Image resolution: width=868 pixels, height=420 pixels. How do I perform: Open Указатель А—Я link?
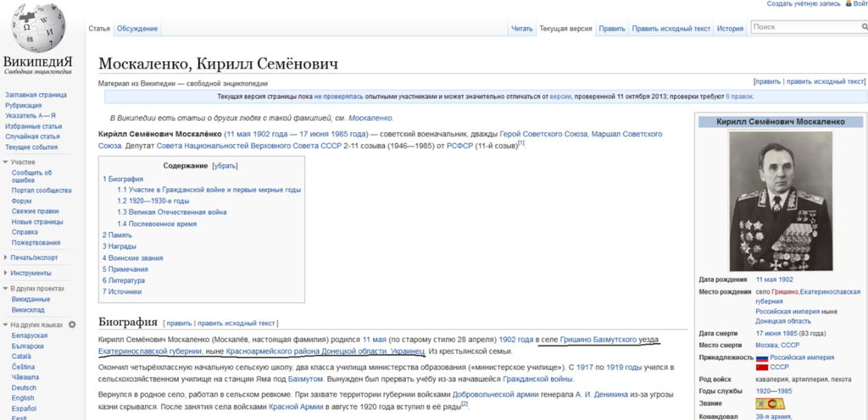31,115
